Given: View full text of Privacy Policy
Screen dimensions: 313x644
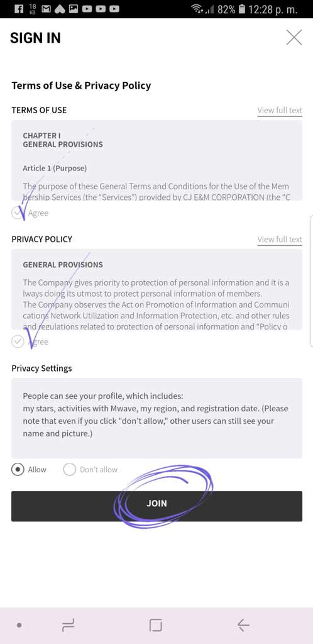Looking at the screenshot, I should pyautogui.click(x=280, y=240).
